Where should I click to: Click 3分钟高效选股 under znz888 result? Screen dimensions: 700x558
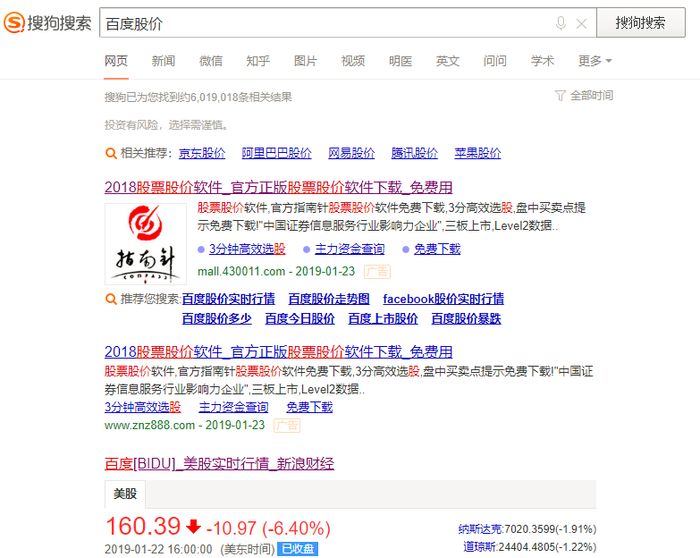pos(143,407)
